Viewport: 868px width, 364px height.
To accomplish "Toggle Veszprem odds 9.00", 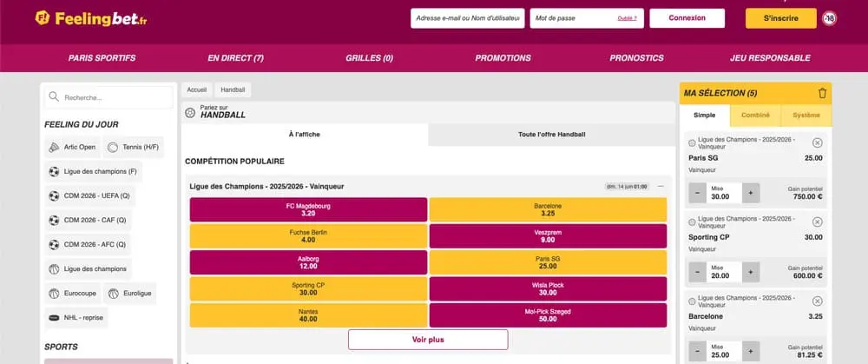I will point(548,236).
